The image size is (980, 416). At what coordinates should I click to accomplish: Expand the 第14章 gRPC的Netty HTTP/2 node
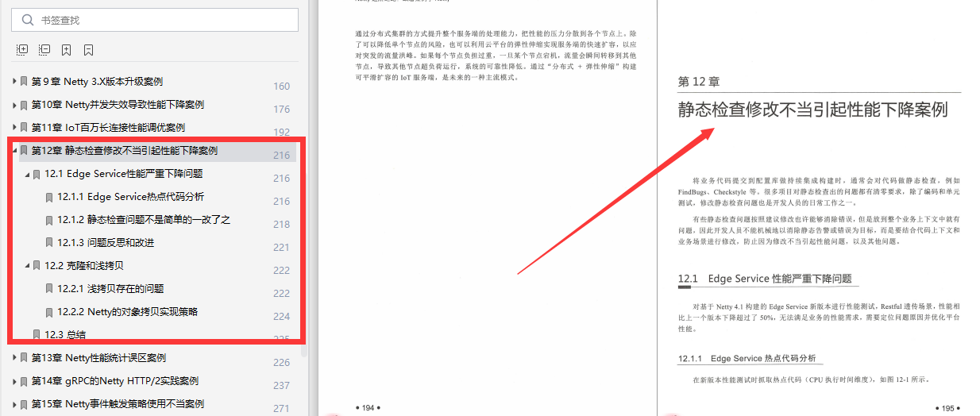pos(14,381)
